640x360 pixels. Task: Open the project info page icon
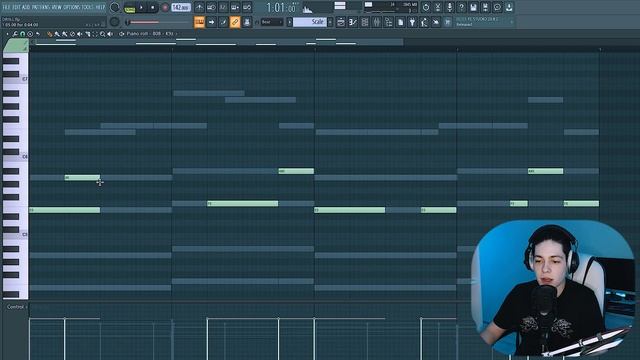[400, 22]
